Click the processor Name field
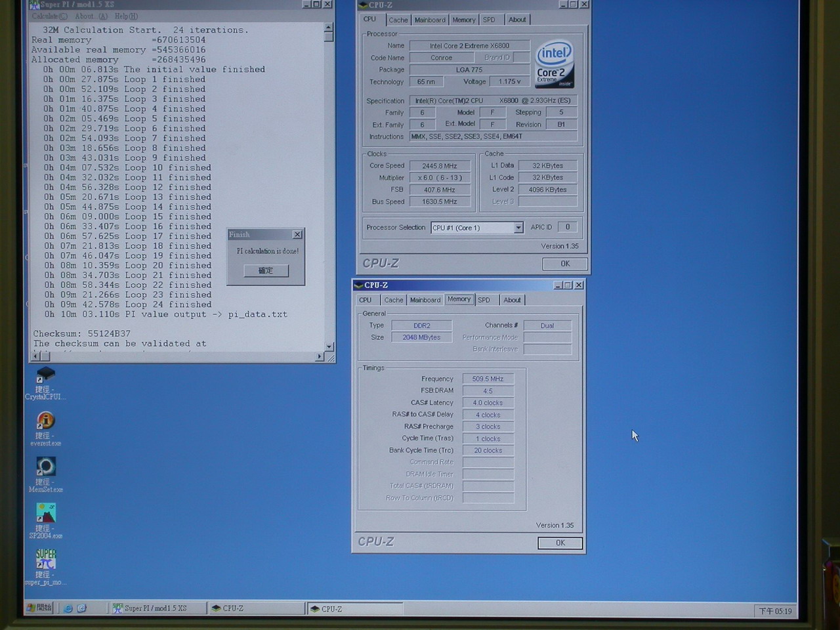The height and width of the screenshot is (630, 840). point(469,46)
